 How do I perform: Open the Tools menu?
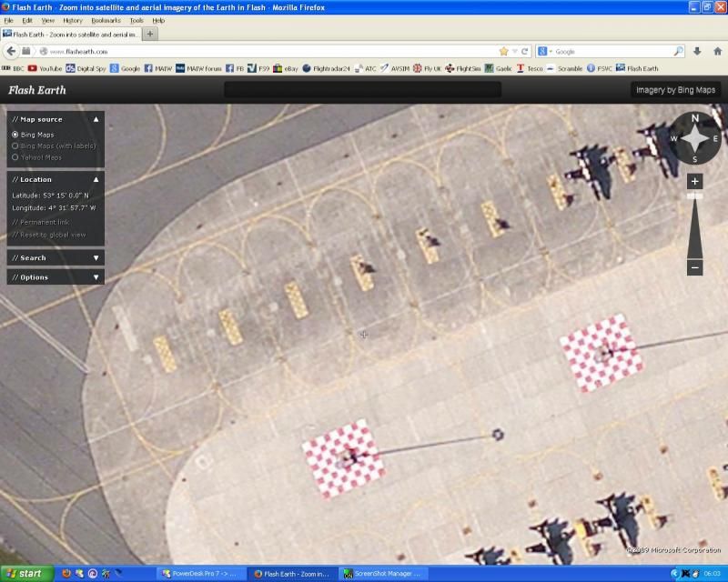tap(136, 20)
